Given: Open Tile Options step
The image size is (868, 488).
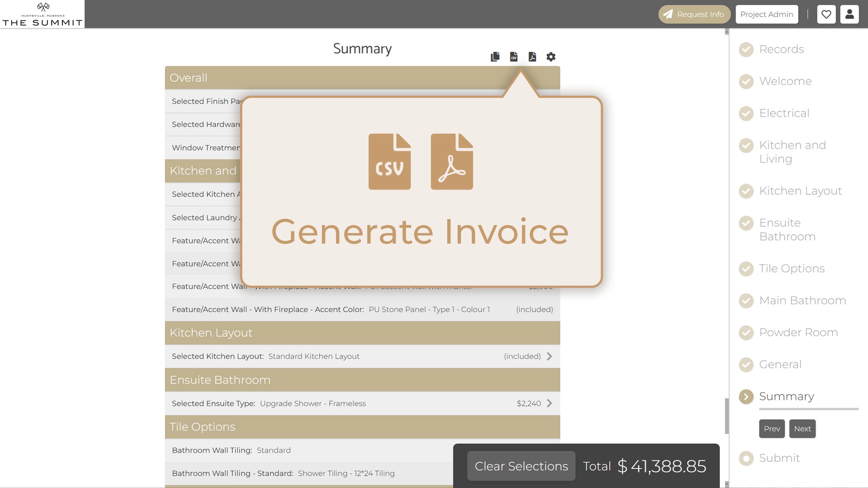Looking at the screenshot, I should click(792, 269).
